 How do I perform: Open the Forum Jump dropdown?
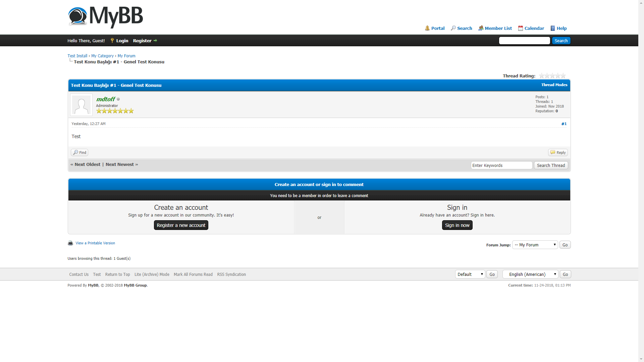point(535,245)
